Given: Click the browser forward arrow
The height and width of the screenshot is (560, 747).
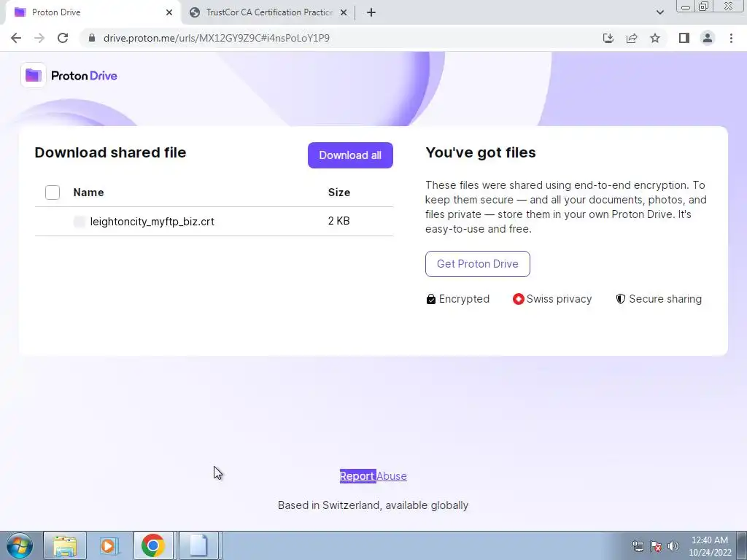Looking at the screenshot, I should pyautogui.click(x=39, y=38).
